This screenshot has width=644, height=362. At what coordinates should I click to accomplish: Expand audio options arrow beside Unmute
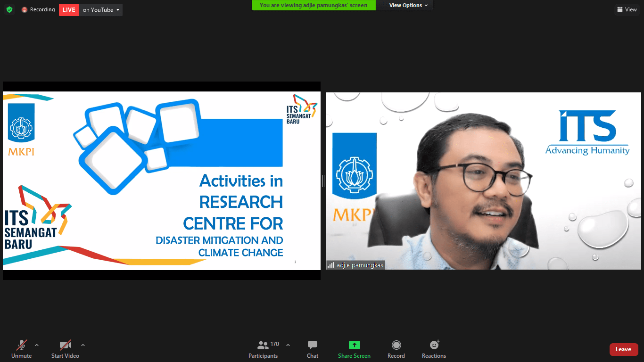click(37, 345)
